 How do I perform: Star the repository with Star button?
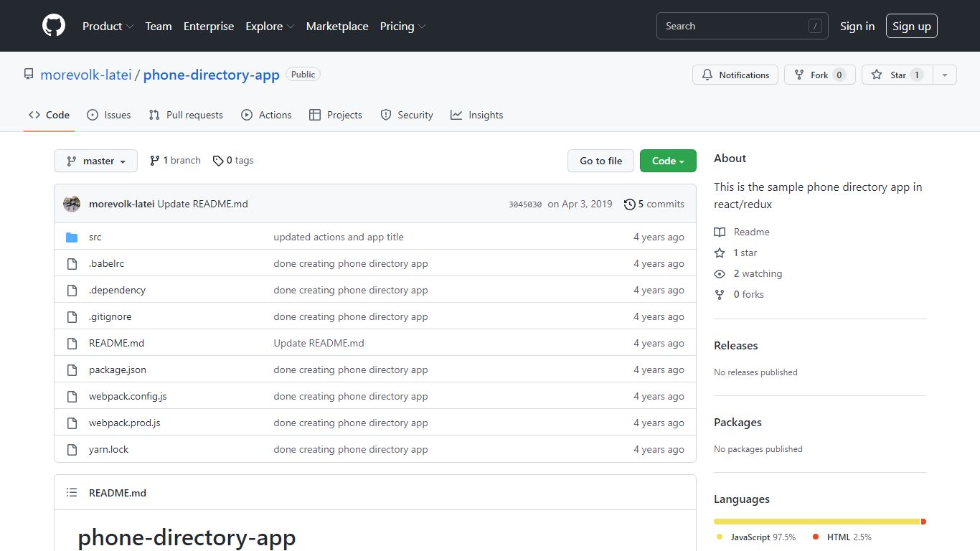[x=897, y=75]
